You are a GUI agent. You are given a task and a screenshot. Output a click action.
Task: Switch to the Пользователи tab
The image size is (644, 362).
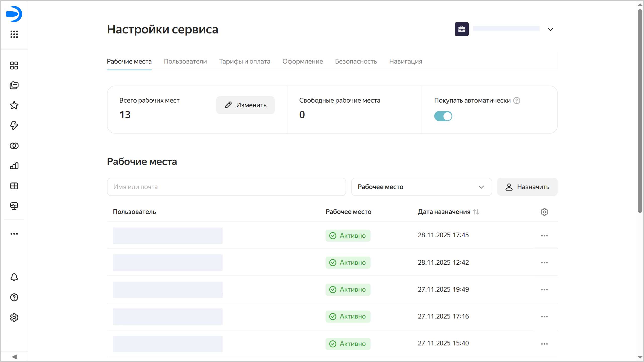185,61
